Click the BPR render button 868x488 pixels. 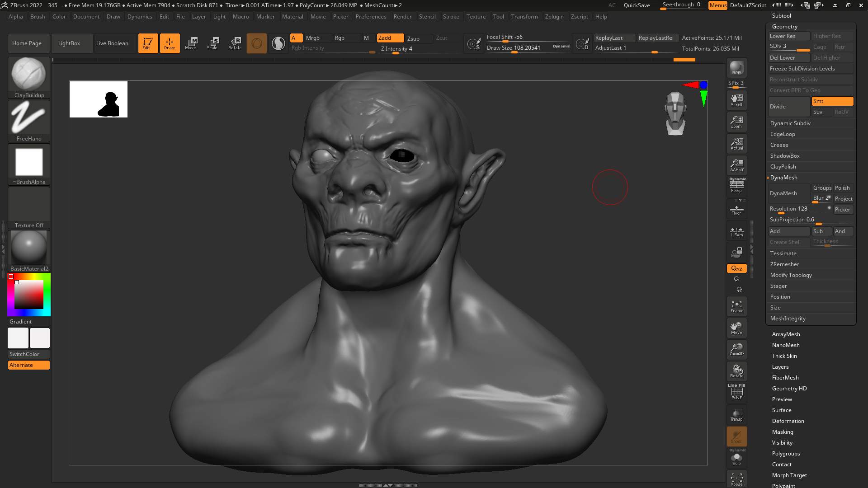click(x=736, y=68)
